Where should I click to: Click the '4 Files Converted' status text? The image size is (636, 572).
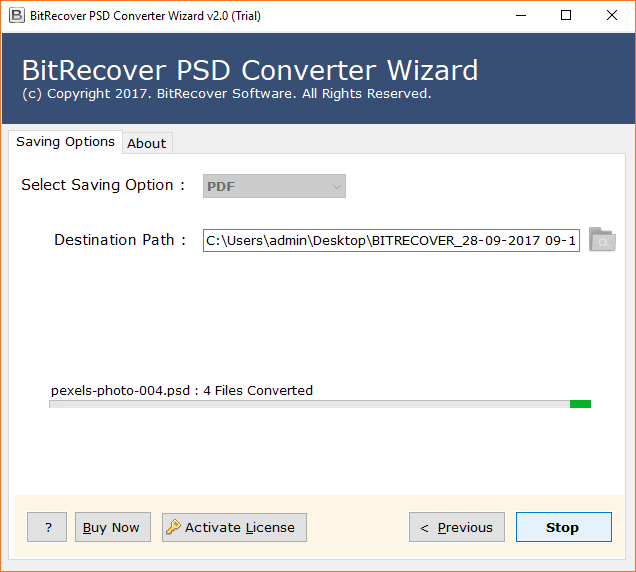258,391
